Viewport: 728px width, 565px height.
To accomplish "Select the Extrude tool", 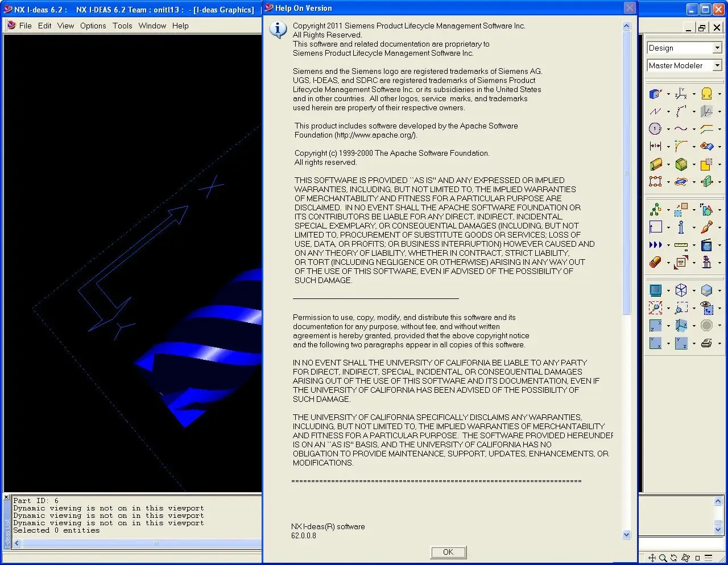I will tap(656, 164).
